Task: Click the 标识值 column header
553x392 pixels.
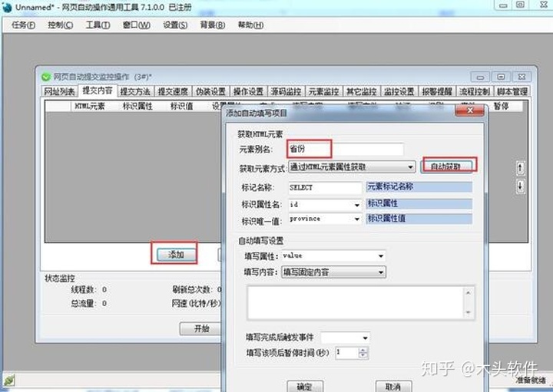Action: click(181, 107)
